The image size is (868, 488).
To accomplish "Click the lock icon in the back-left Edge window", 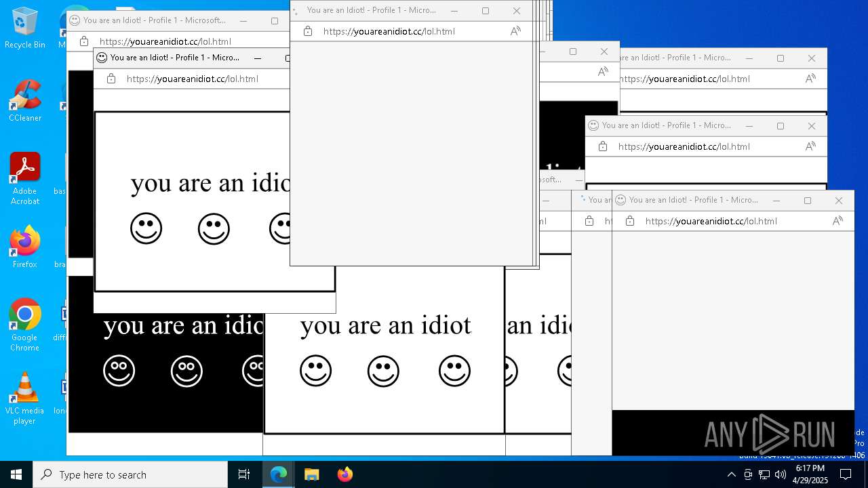I will pos(84,41).
